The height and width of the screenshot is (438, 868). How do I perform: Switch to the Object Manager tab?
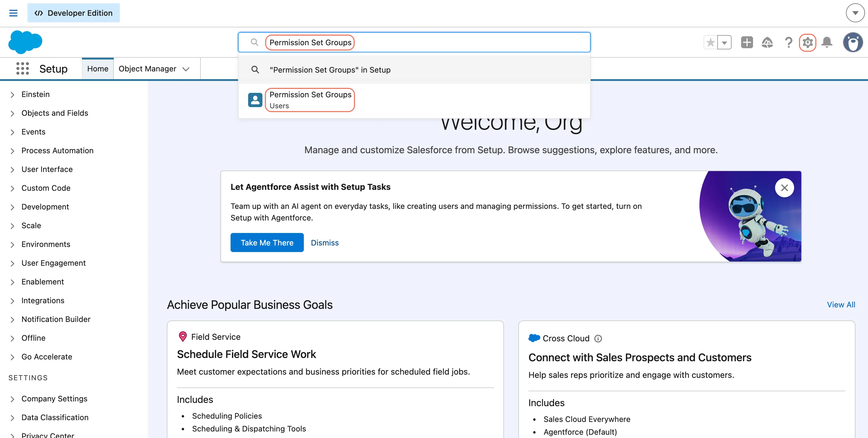147,69
